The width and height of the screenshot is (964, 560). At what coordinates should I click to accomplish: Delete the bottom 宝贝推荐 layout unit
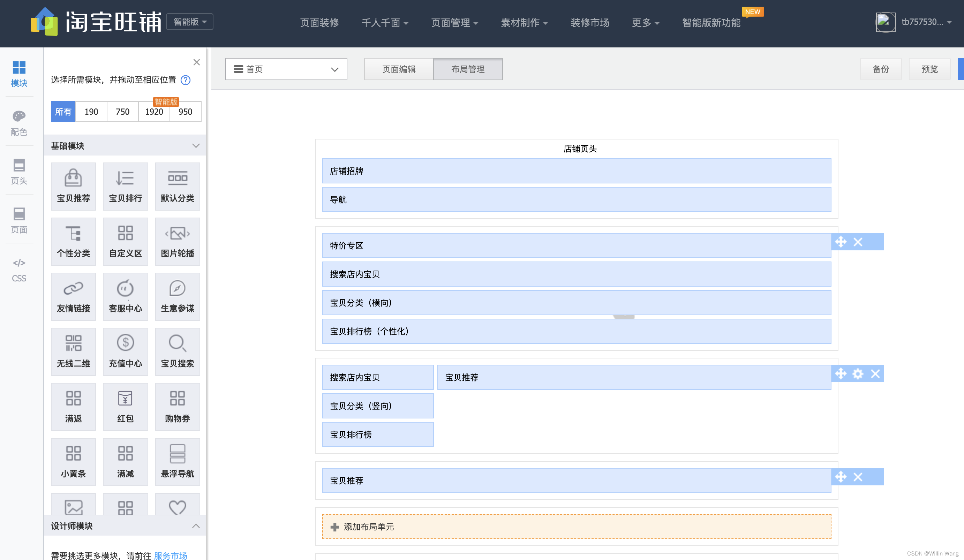coord(858,477)
